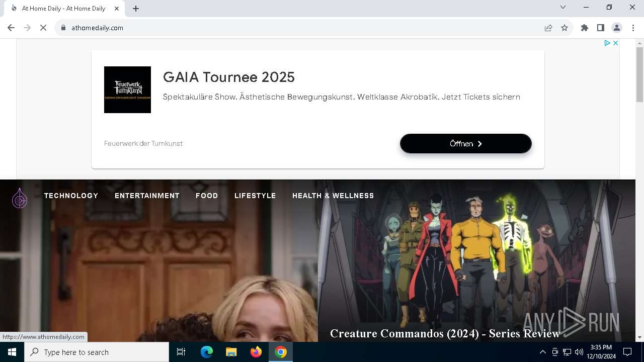Select the Chrome taskbar icon
Image resolution: width=644 pixels, height=362 pixels.
point(281,352)
